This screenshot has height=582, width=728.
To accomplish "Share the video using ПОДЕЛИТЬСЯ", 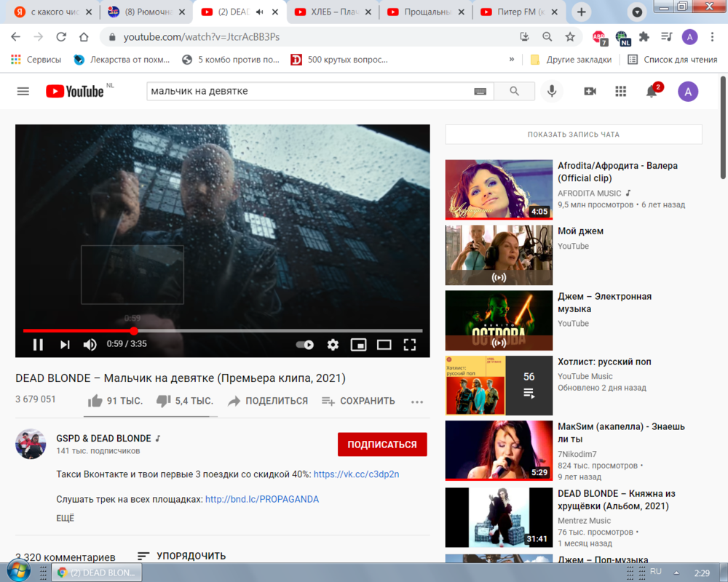I will click(268, 401).
